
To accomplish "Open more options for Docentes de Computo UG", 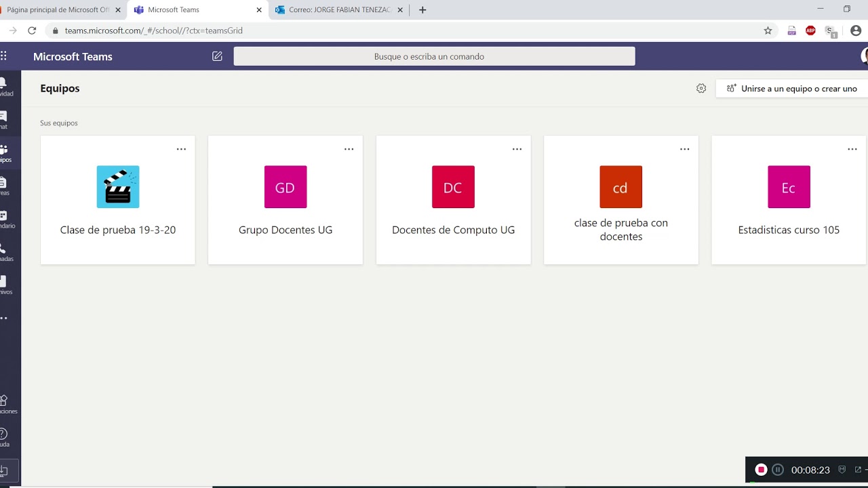I will pyautogui.click(x=517, y=149).
